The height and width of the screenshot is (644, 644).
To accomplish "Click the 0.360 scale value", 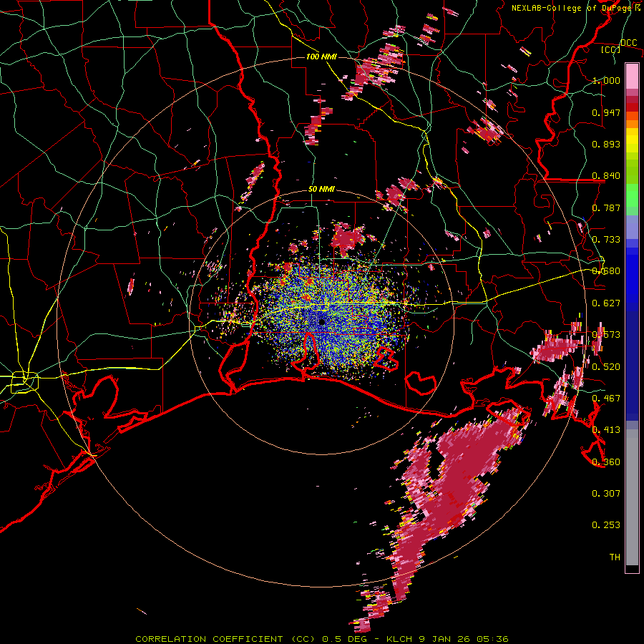I will [x=606, y=462].
